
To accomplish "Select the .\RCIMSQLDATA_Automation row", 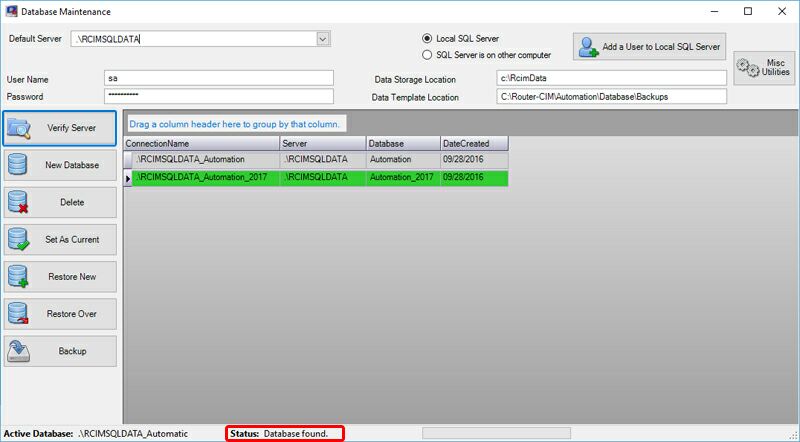I will pos(200,160).
